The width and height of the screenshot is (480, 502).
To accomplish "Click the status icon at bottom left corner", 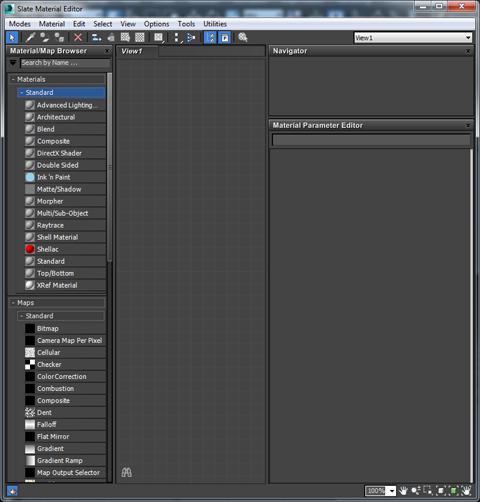I will tap(12, 491).
